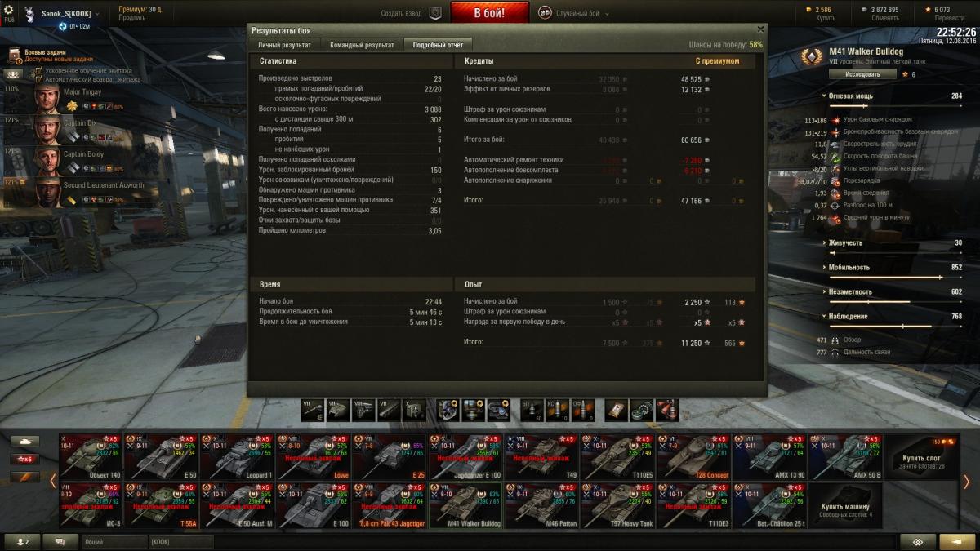Click the free experience star icon
The image size is (980, 551).
click(928, 10)
